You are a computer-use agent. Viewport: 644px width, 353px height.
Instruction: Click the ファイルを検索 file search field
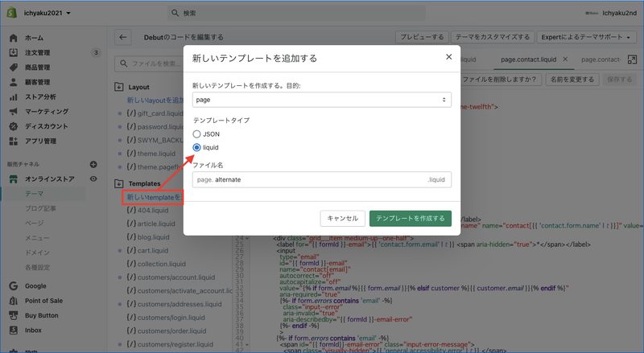pos(150,64)
